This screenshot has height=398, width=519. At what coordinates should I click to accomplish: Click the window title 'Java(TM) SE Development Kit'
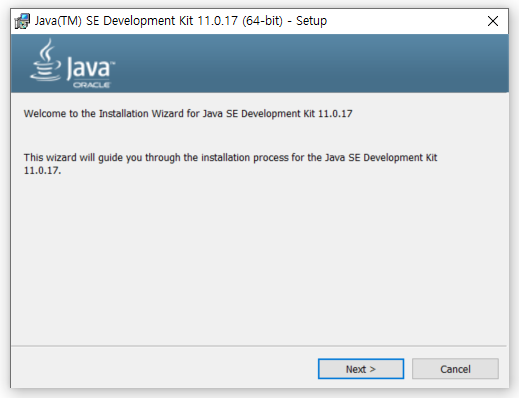coord(181,21)
